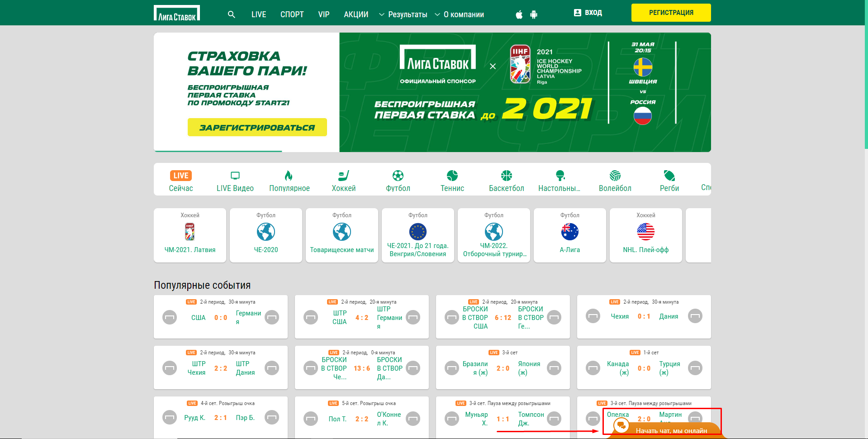Open the ЧЕ-2020 football tile
Viewport: 868px width, 439px height.
pos(266,235)
